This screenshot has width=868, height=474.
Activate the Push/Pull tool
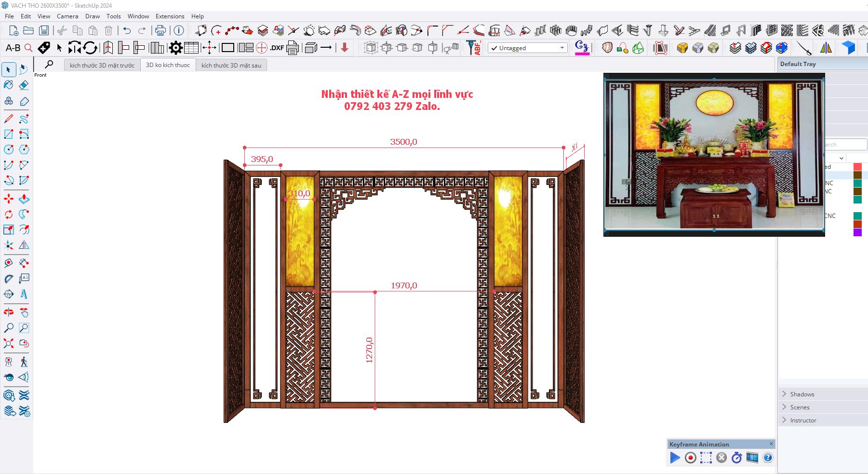tap(24, 199)
